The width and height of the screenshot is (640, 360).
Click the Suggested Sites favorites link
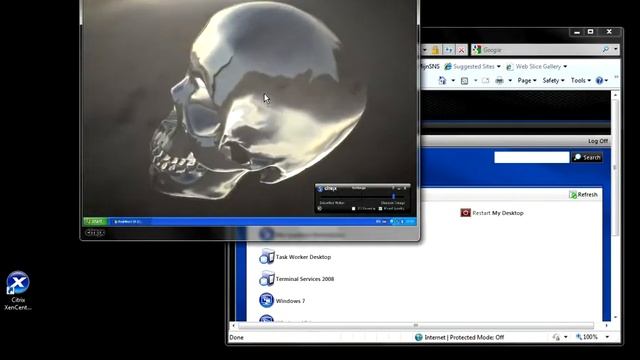click(x=469, y=66)
